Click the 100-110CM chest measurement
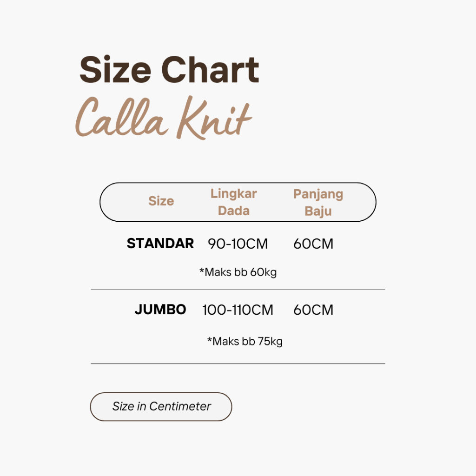The image size is (476, 476). pos(238,310)
